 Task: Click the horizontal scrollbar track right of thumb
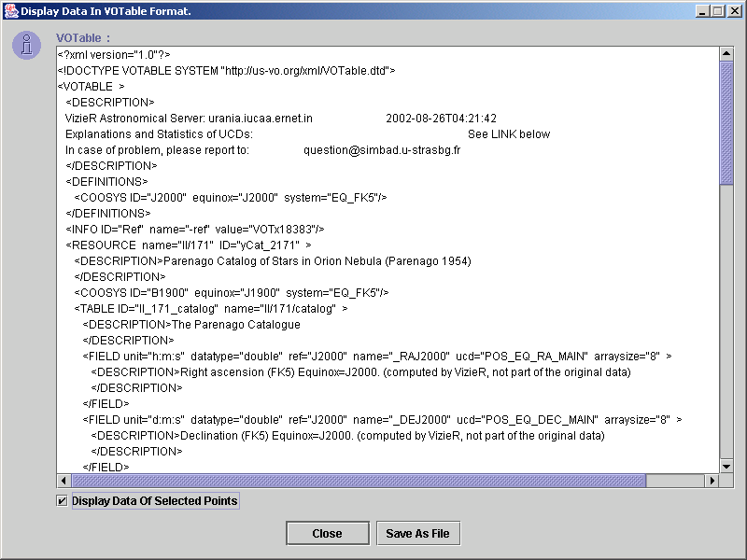(675, 481)
